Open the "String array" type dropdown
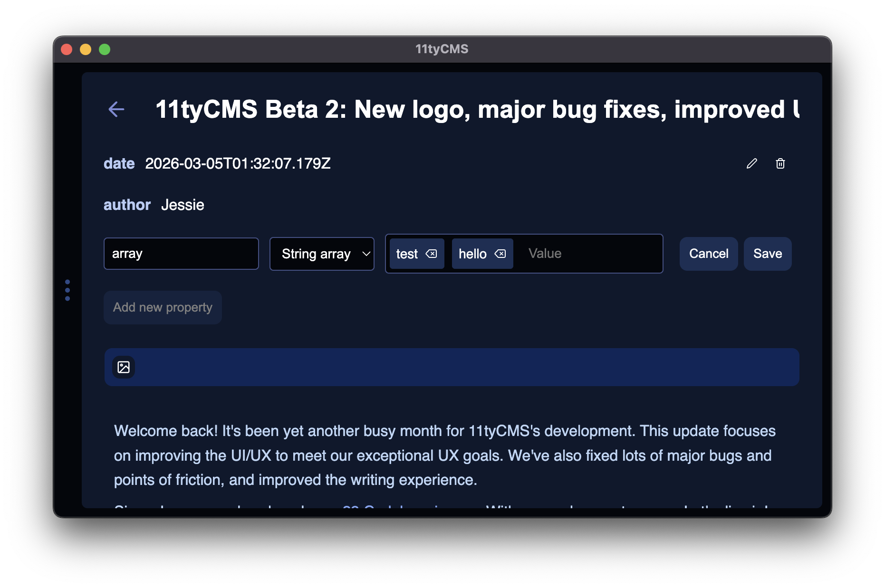 pos(322,254)
